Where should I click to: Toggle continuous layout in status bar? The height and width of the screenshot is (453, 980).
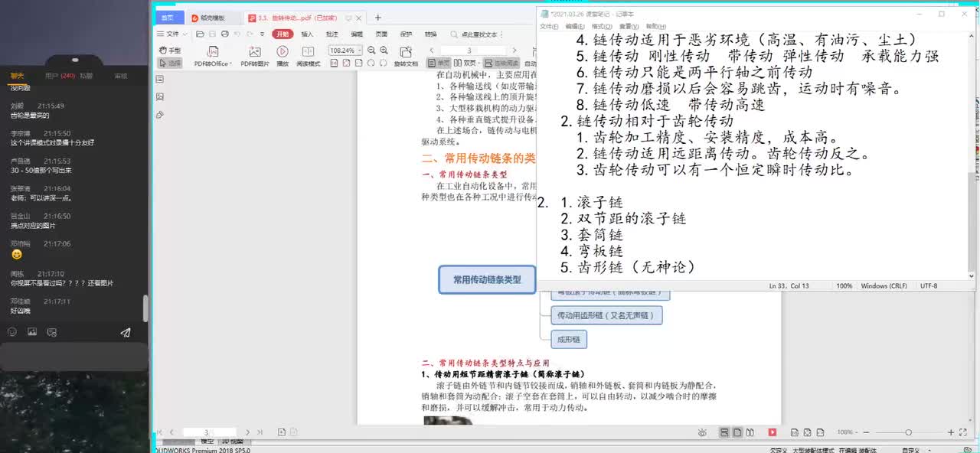pos(724,432)
